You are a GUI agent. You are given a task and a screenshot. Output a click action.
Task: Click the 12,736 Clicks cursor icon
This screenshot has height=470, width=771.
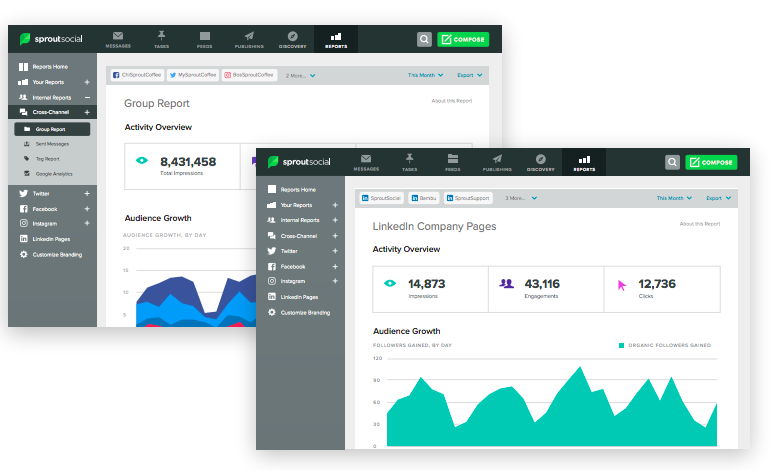point(622,285)
